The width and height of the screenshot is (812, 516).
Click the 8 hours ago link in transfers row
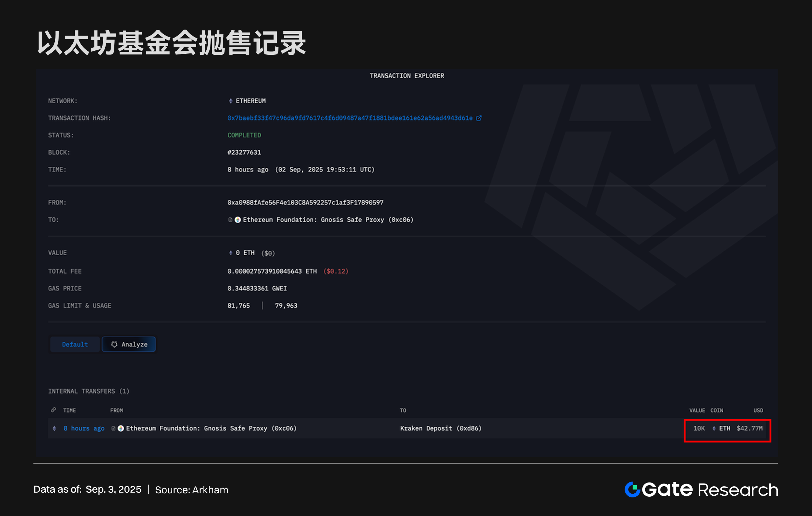pyautogui.click(x=84, y=428)
